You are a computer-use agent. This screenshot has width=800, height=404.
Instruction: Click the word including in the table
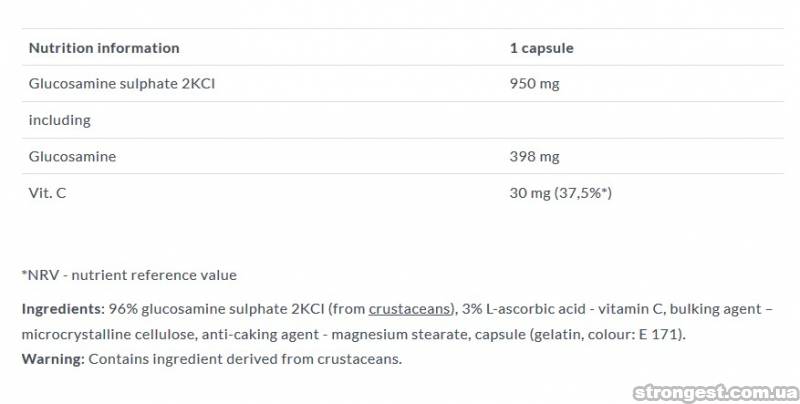pos(60,120)
